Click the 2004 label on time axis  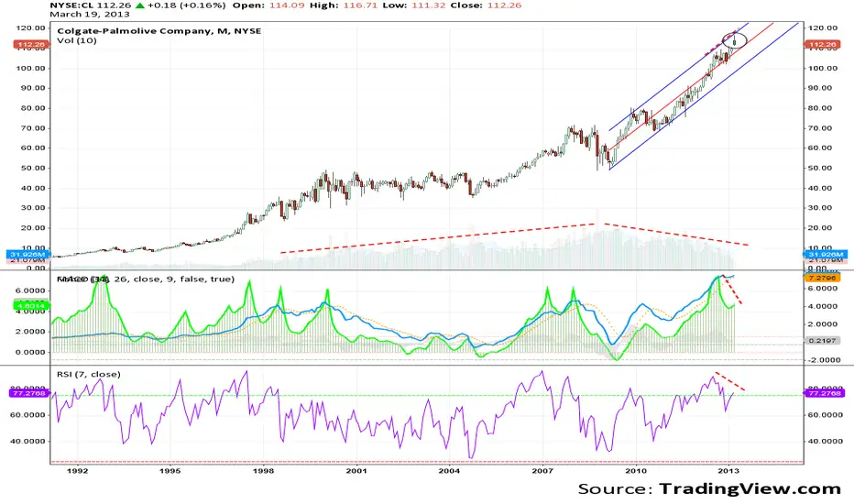pyautogui.click(x=449, y=471)
